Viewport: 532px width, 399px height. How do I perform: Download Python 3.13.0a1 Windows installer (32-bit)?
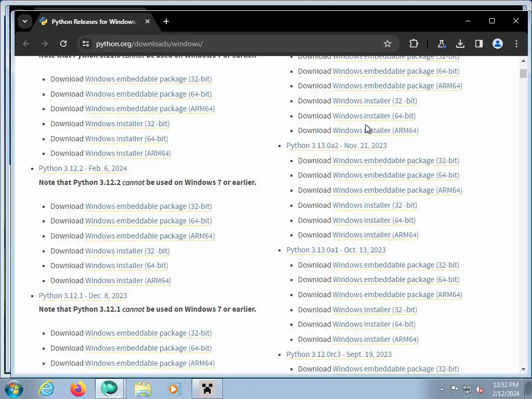click(x=375, y=310)
